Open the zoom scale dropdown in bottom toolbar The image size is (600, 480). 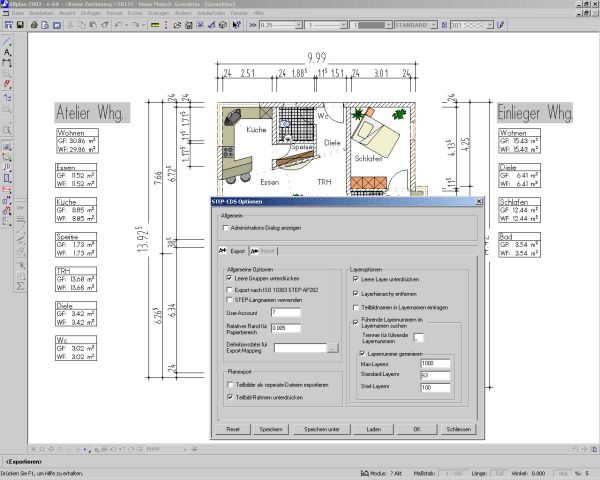pyautogui.click(x=185, y=449)
